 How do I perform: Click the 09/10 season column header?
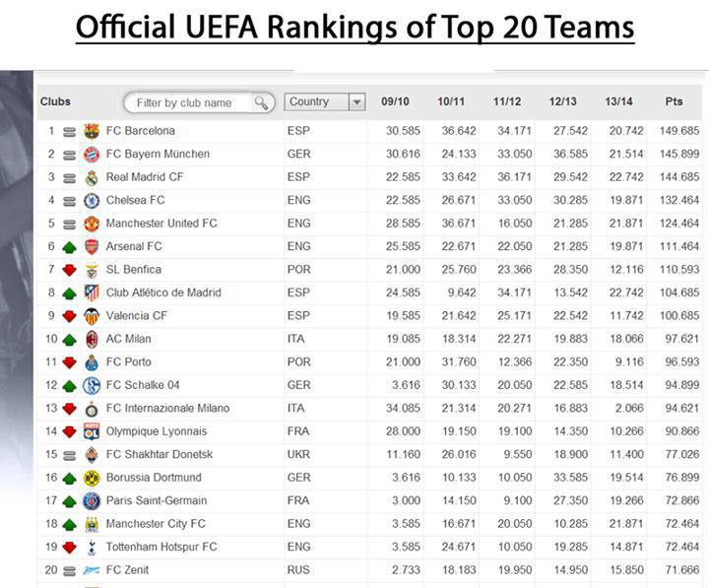tap(395, 101)
